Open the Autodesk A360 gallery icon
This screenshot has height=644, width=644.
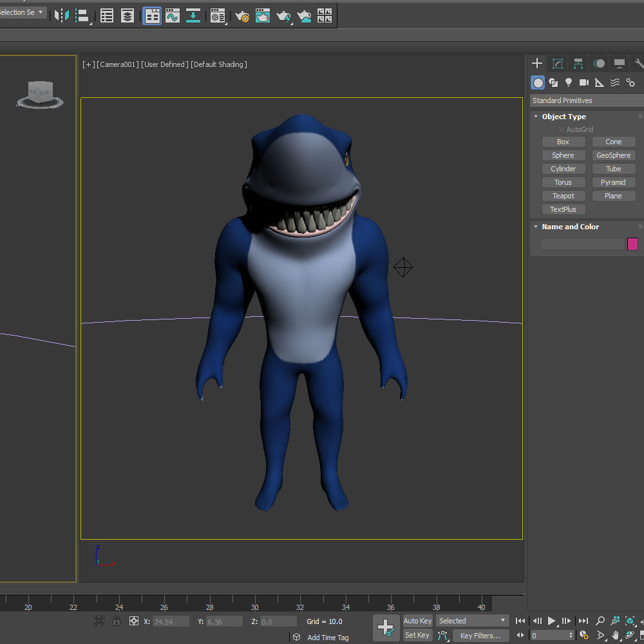[325, 16]
